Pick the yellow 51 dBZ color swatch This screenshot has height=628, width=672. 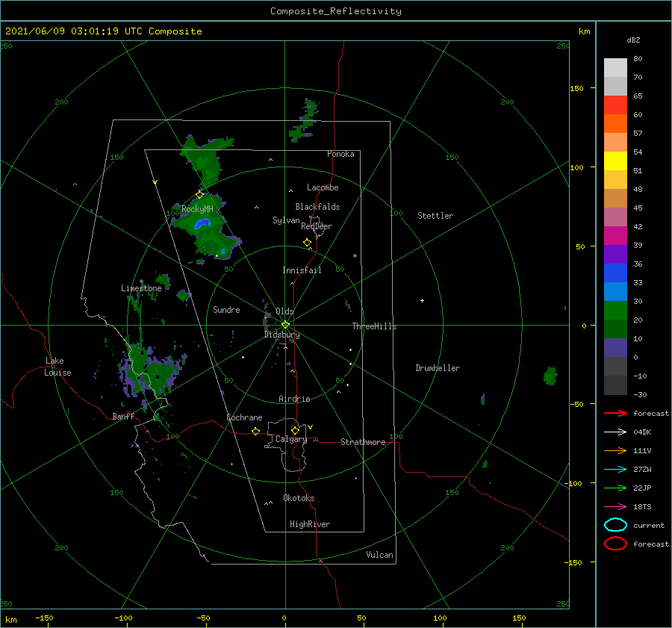(x=615, y=161)
